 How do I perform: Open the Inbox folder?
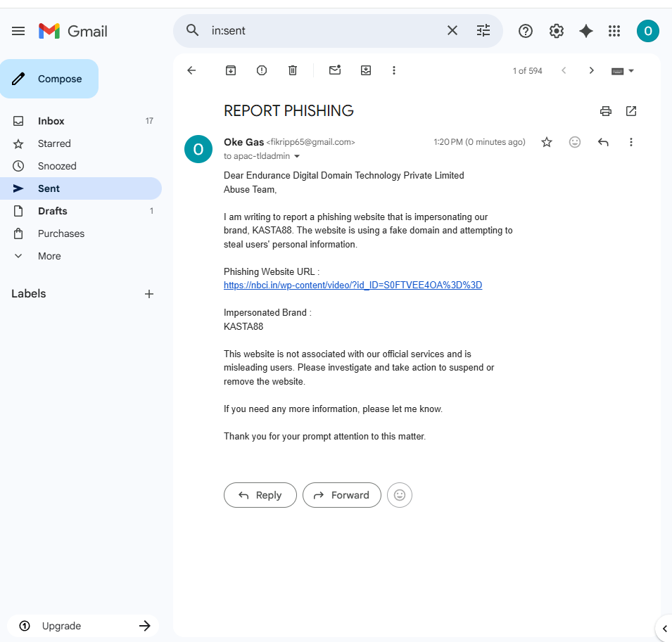click(81, 121)
